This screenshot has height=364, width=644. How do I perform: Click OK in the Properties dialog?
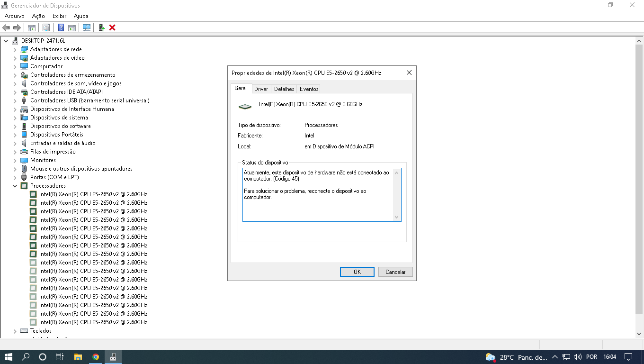[x=357, y=272]
